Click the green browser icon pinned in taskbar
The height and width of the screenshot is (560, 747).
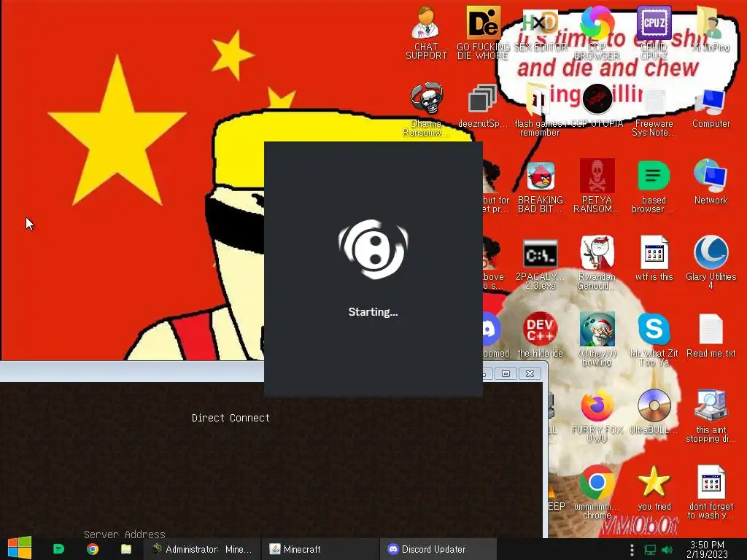[x=58, y=549]
